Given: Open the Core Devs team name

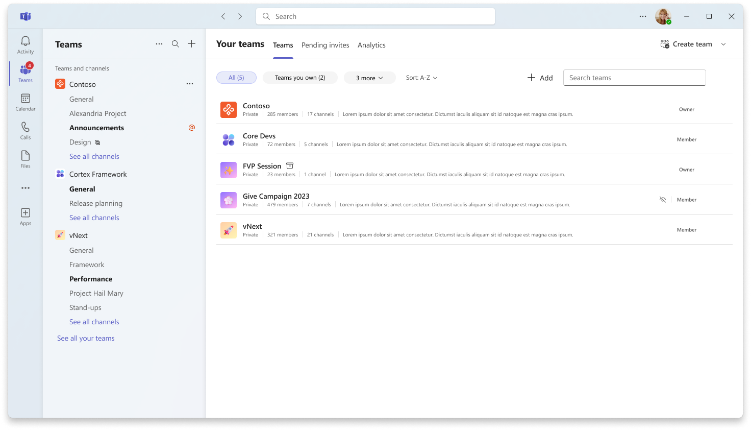Looking at the screenshot, I should [x=259, y=136].
